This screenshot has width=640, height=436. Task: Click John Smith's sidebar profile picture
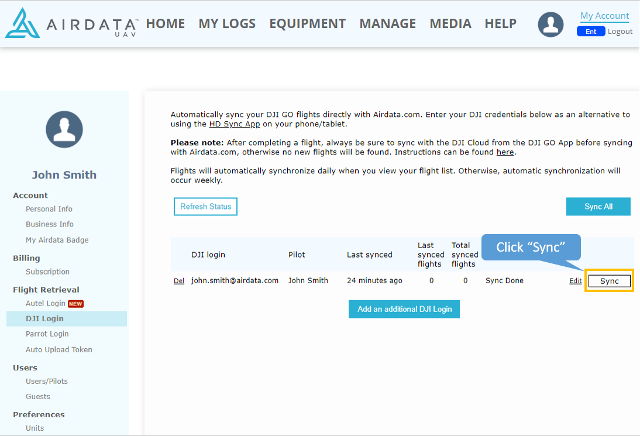pos(64,129)
